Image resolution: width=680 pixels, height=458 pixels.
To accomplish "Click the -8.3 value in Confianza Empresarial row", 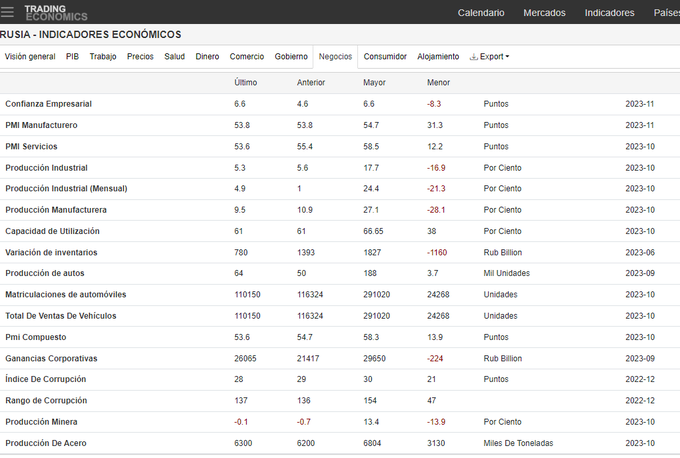I will tap(434, 104).
